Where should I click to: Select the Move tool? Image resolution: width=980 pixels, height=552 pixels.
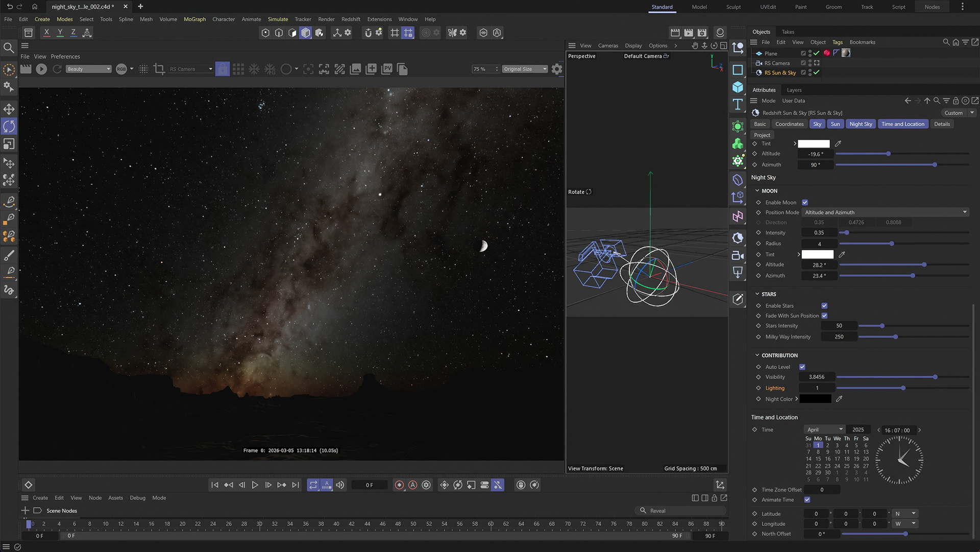(x=9, y=108)
